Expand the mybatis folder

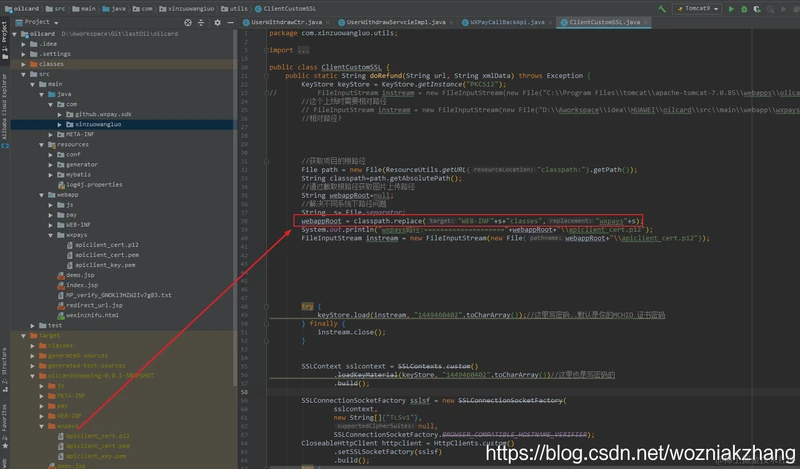point(51,175)
